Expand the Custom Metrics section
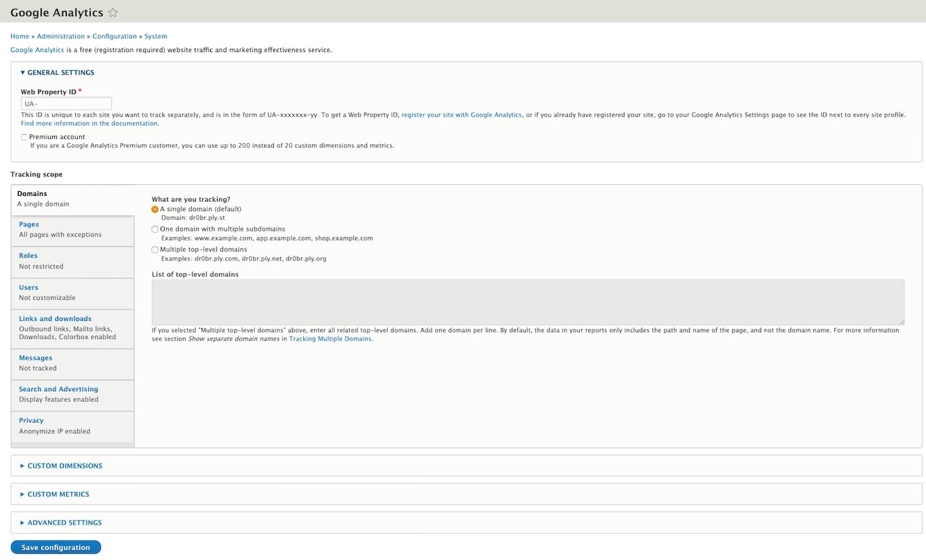The image size is (926, 560). click(58, 495)
